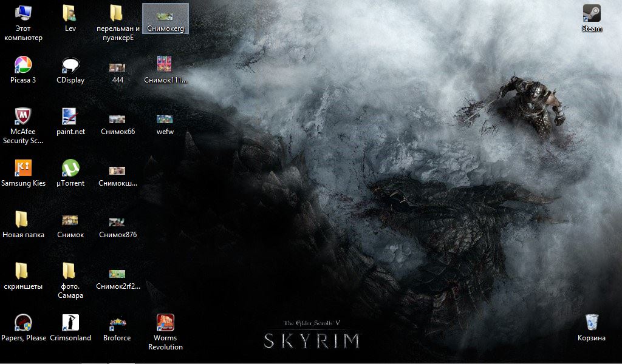
Task: Select the Снимок66 image file
Action: [118, 125]
